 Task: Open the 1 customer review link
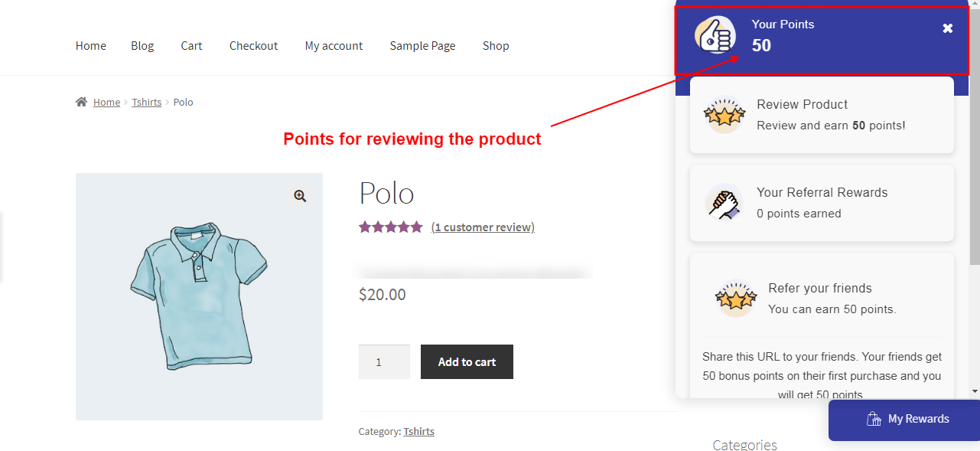(483, 227)
